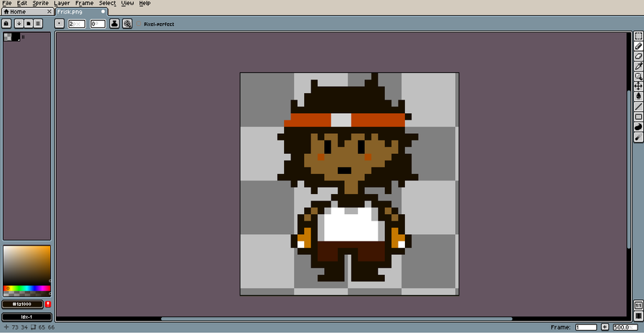644x333 pixels.
Task: Open the View menu
Action: [127, 3]
